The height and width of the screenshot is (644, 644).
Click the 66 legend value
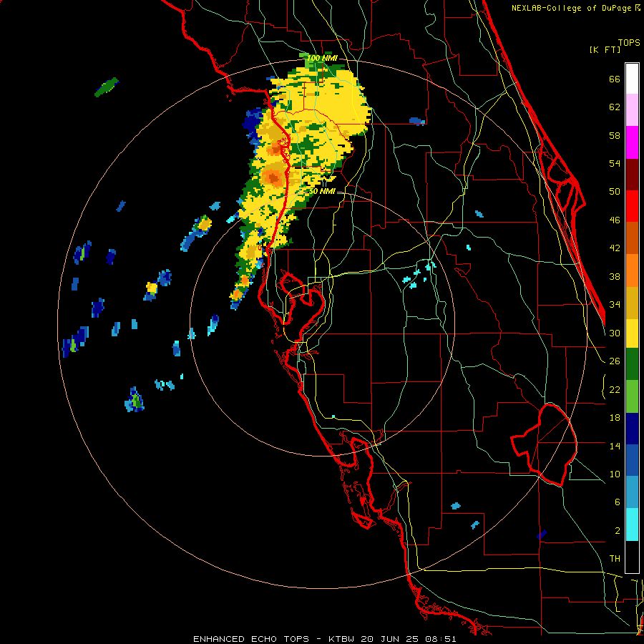click(x=615, y=79)
